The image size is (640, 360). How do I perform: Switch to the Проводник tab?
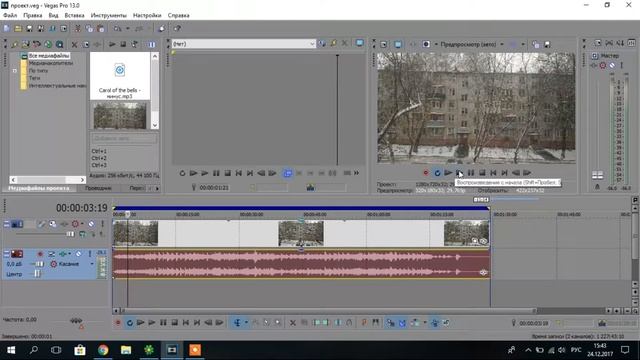(98, 188)
